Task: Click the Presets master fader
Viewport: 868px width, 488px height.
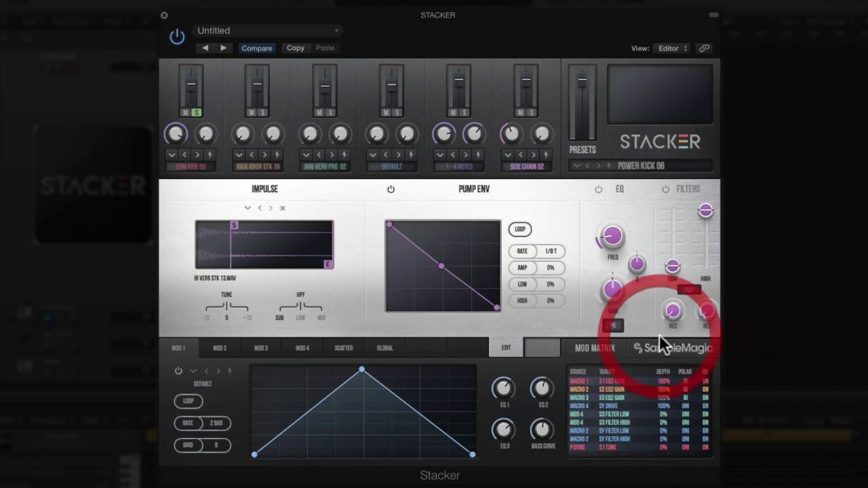Action: pos(582,81)
